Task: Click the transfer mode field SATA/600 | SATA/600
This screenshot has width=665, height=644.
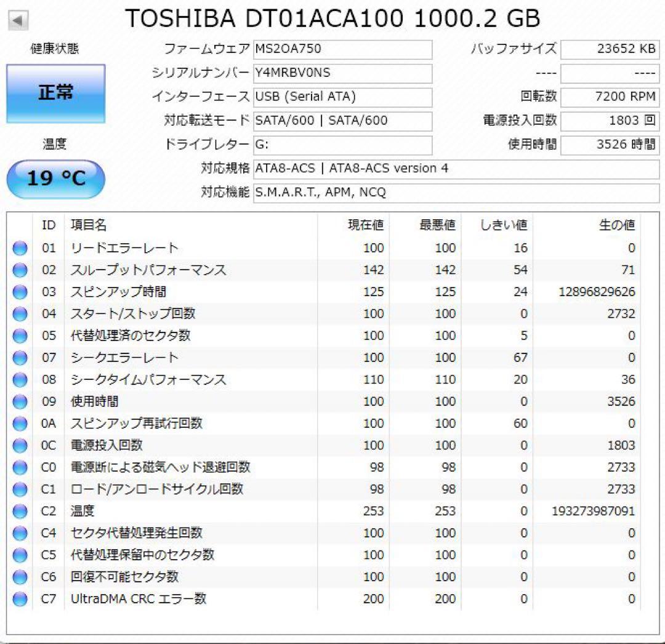Action: pyautogui.click(x=343, y=121)
